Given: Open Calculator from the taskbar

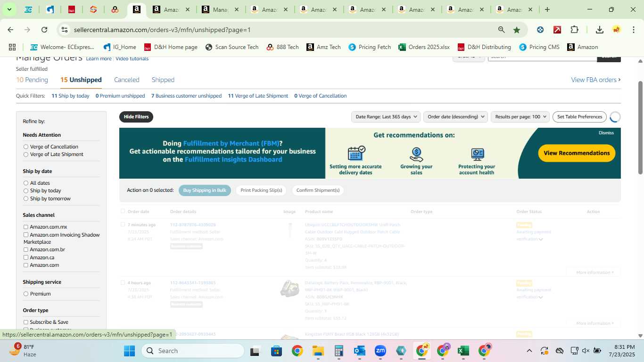Looking at the screenshot, I should [339, 351].
